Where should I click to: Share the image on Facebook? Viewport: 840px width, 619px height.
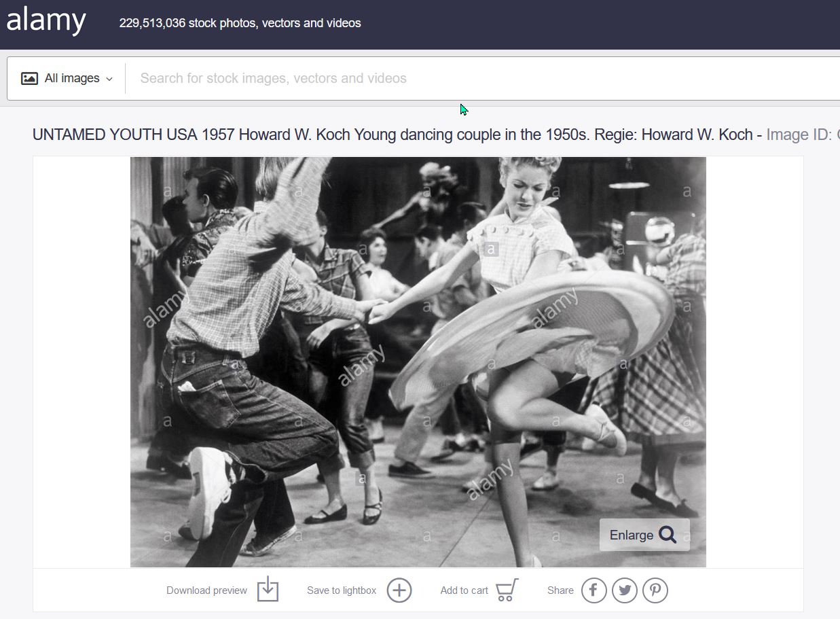click(x=594, y=590)
